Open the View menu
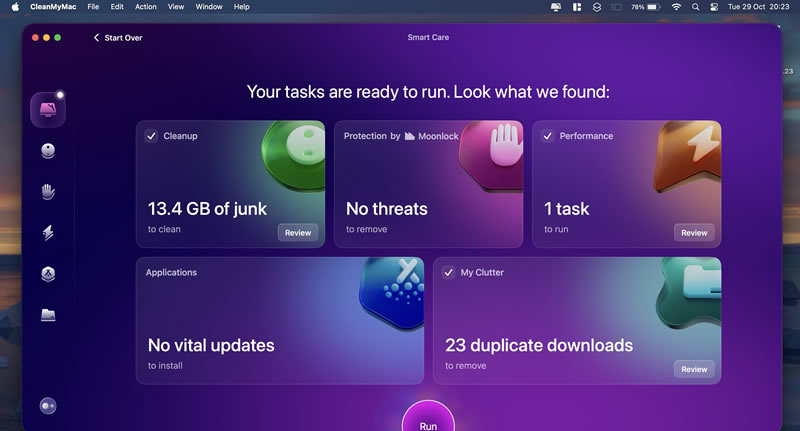800x431 pixels. click(x=176, y=7)
